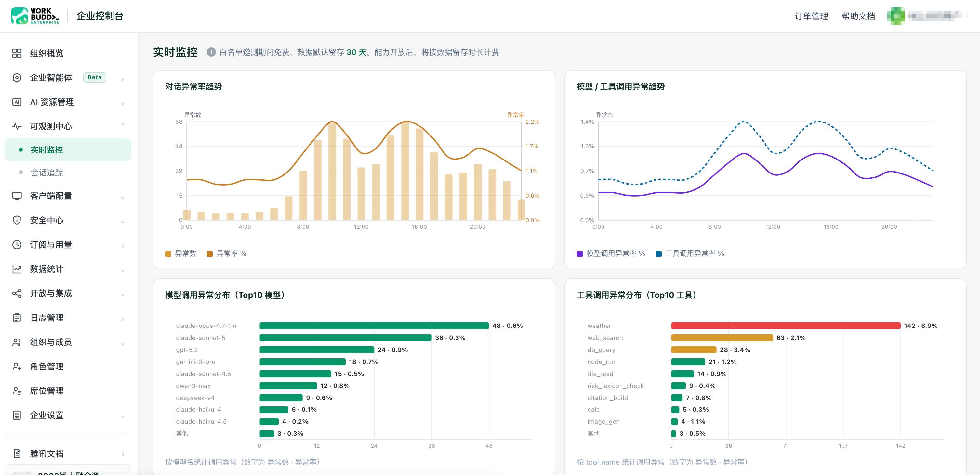This screenshot has width=980, height=475.
Task: Click the 席位管理 user-list icon
Action: [17, 391]
